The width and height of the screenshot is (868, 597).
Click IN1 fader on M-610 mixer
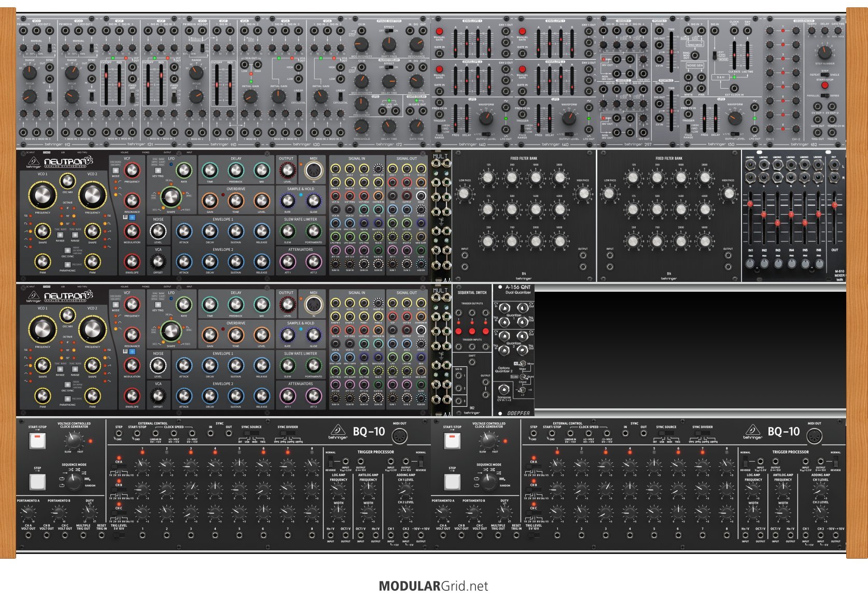point(750,205)
